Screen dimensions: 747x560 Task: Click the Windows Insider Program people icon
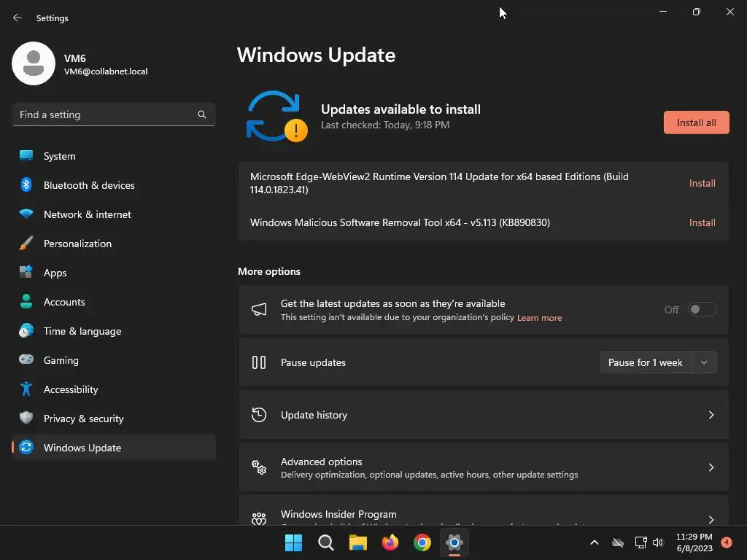pos(259,518)
